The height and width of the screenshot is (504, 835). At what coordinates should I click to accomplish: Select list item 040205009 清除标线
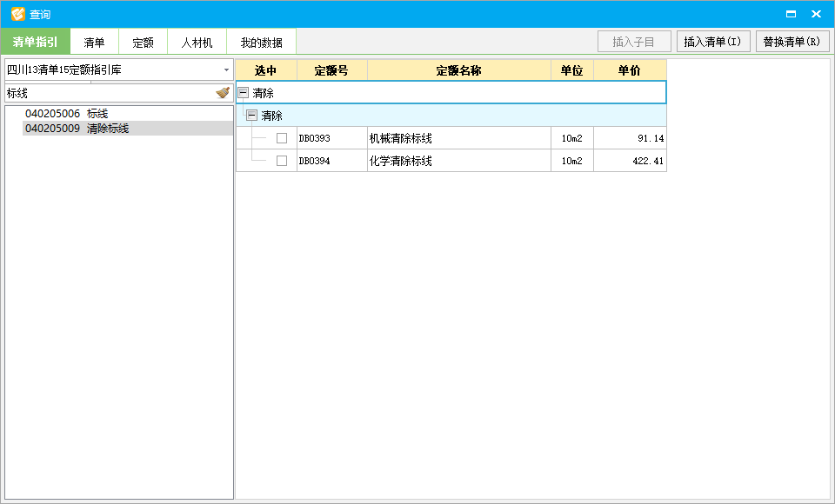pyautogui.click(x=128, y=129)
